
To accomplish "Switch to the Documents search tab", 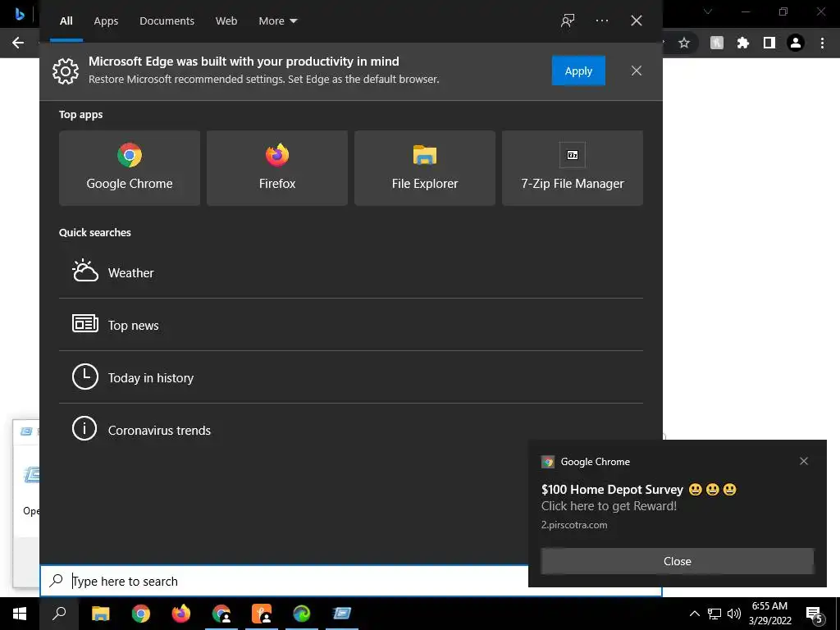I will [167, 21].
